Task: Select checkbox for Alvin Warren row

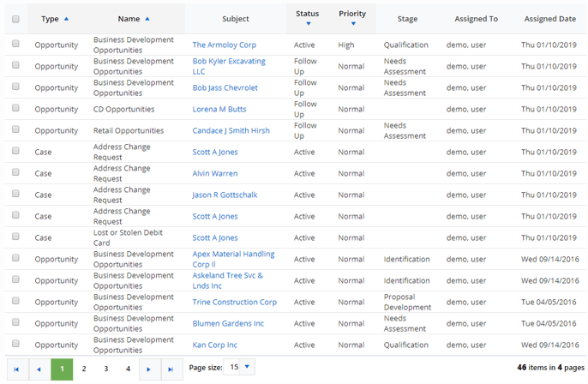Action: 15,171
